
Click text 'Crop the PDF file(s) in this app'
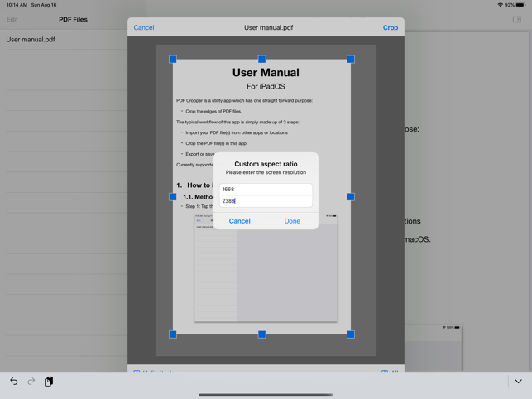216,143
